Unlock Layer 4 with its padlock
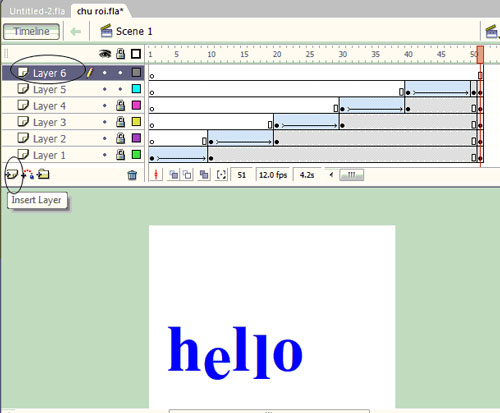 point(120,106)
